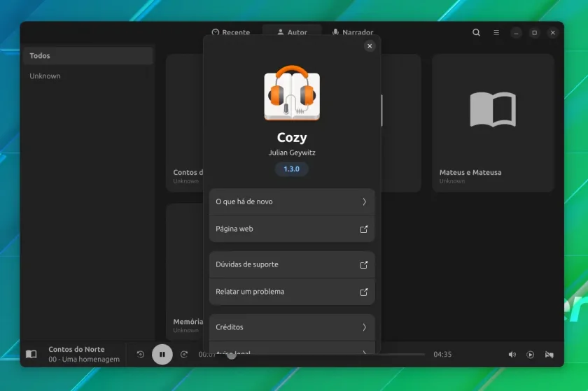Open the Página web row
The width and height of the screenshot is (588, 391).
click(x=292, y=229)
